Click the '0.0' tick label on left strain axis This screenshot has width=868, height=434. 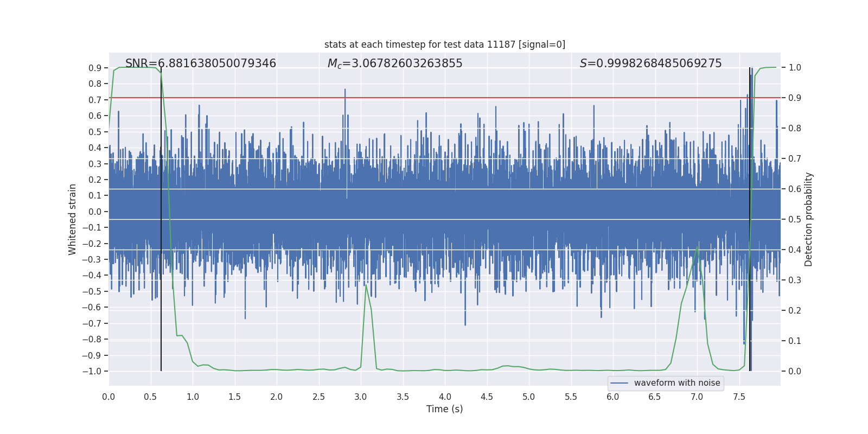(95, 212)
